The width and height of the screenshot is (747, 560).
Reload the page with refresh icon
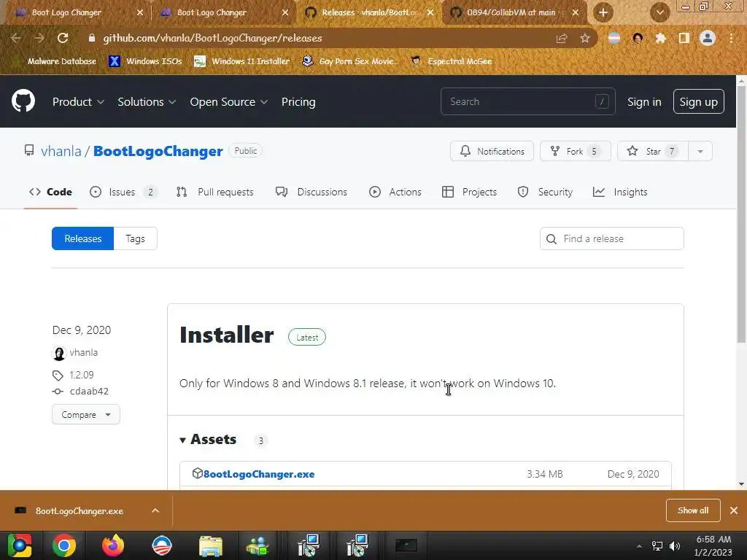[x=63, y=38]
